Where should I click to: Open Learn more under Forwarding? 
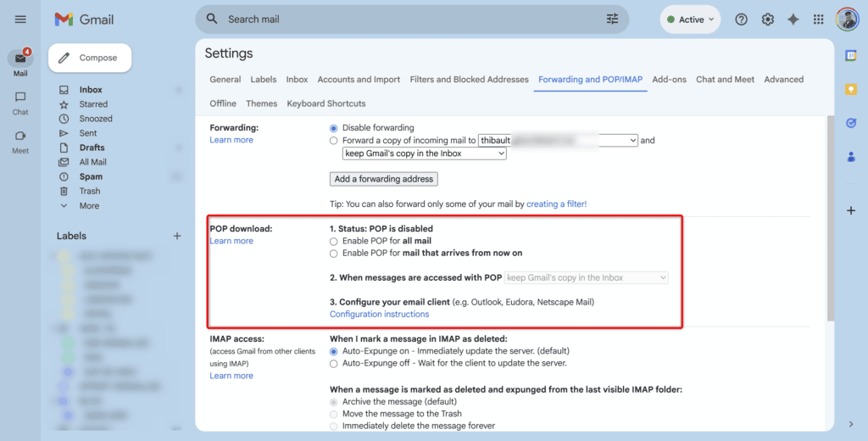[231, 140]
